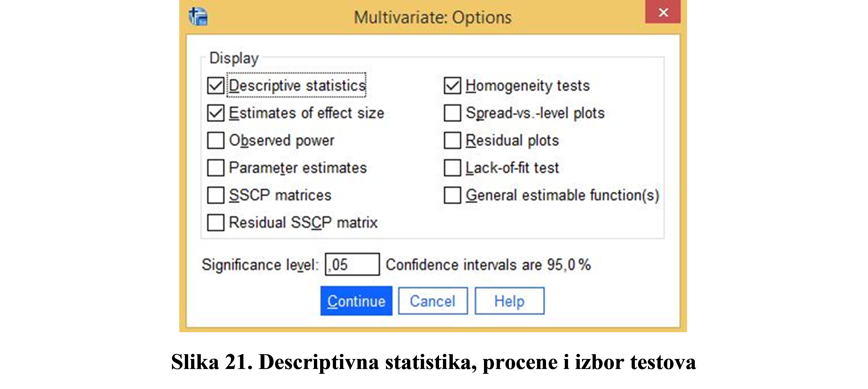868x389 pixels.
Task: Enable the Observed power checkbox
Action: click(216, 140)
